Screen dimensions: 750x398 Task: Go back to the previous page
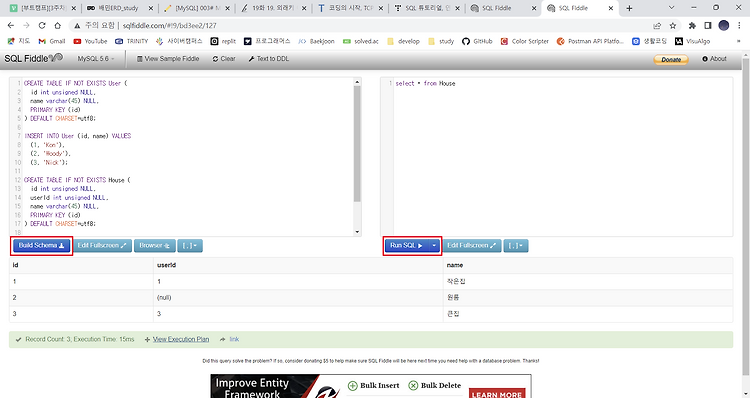point(11,25)
